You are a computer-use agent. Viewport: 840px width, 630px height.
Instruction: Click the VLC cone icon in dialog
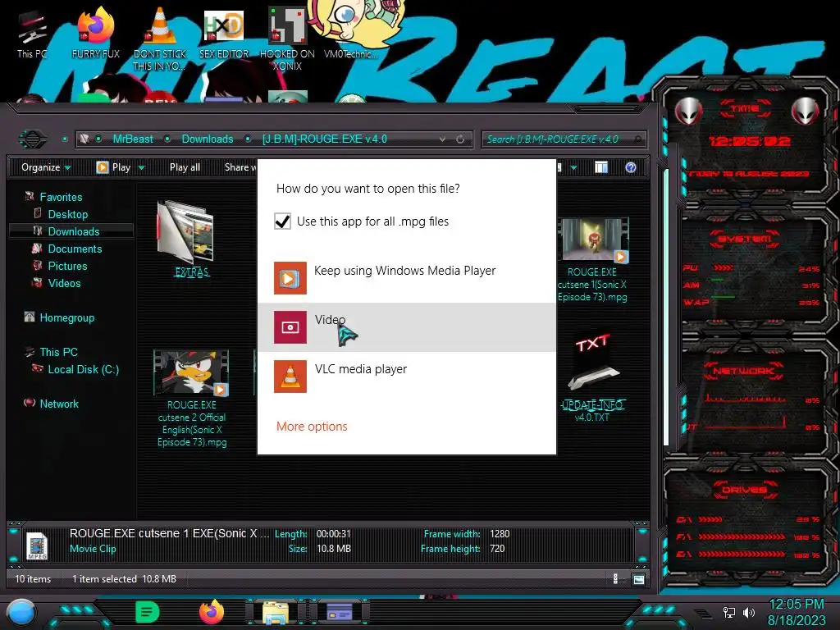point(290,377)
